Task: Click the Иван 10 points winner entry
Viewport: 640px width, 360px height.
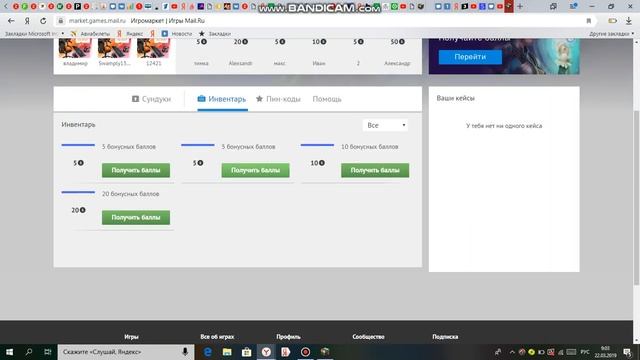Action: [319, 52]
